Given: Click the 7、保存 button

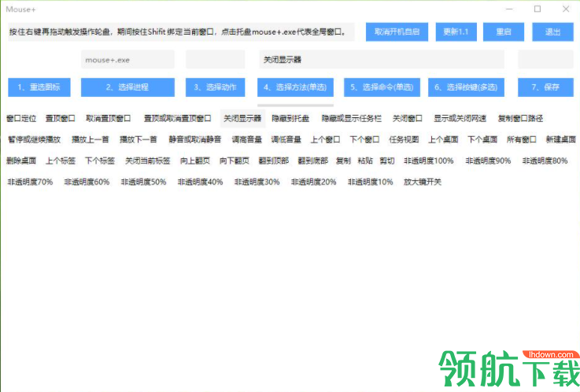Looking at the screenshot, I should (x=545, y=87).
